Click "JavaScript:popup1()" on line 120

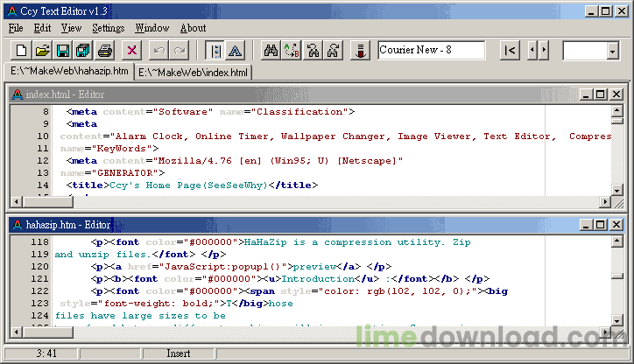[x=225, y=267]
